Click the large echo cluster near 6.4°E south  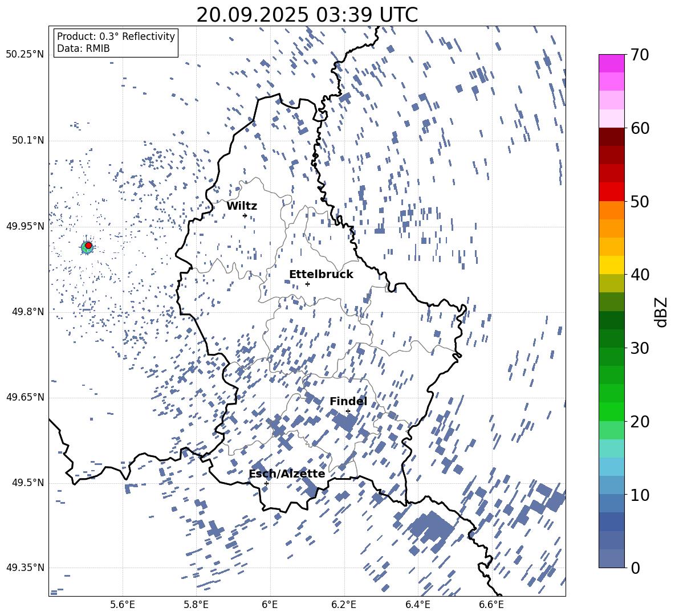[x=432, y=529]
